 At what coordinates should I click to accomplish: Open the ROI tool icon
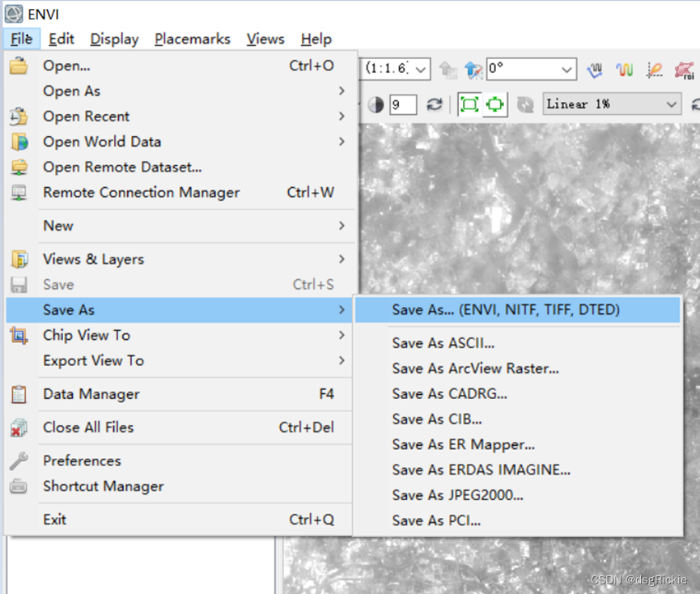pyautogui.click(x=685, y=70)
